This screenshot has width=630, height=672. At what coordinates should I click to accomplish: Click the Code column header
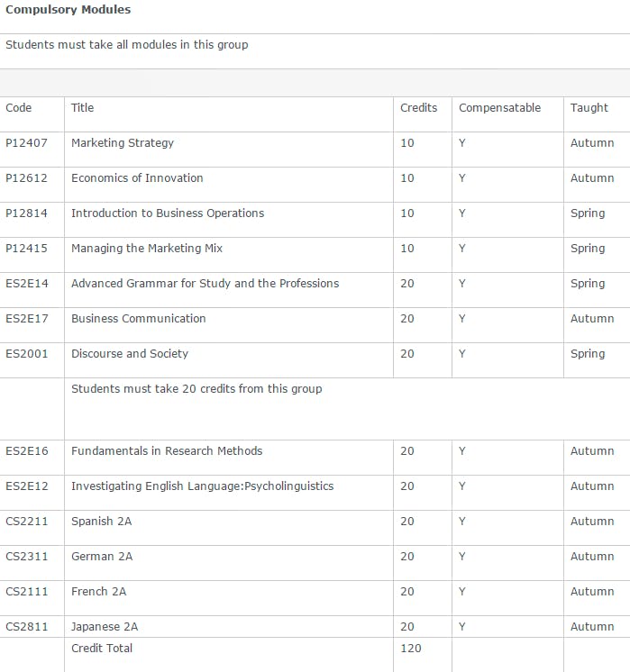19,107
